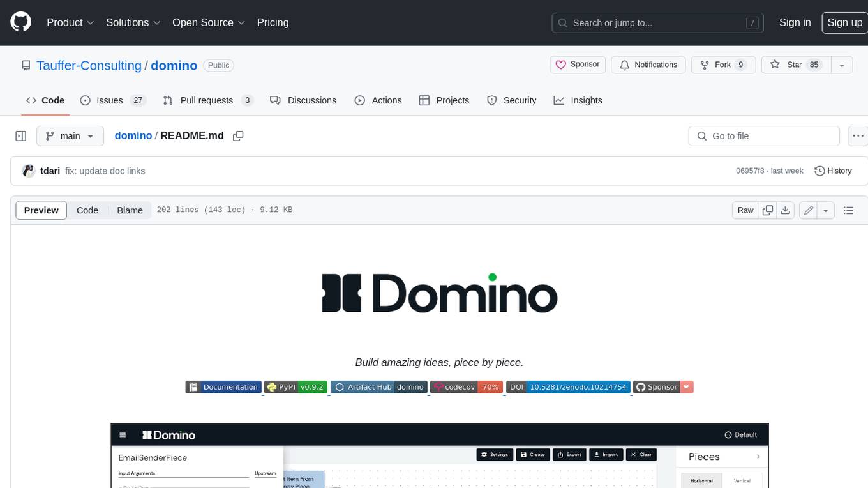Image resolution: width=868 pixels, height=488 pixels.
Task: Sign in to GitHub
Action: click(x=795, y=22)
